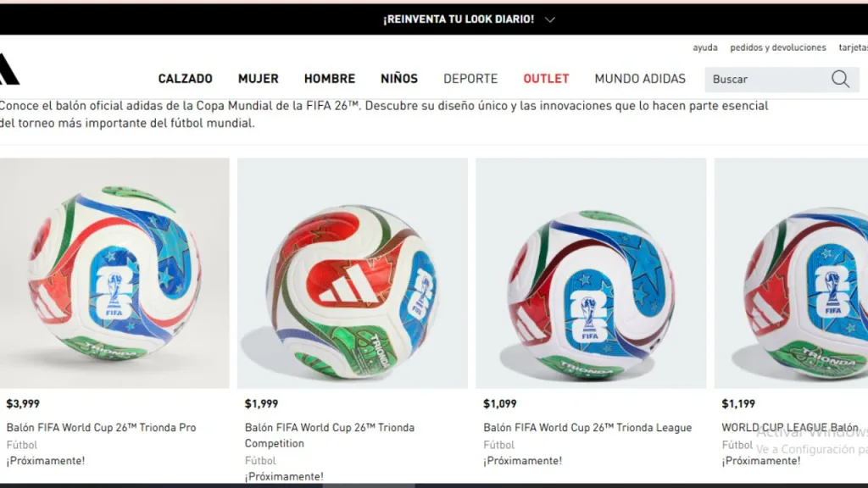Open the DEPORTE menu
Image resolution: width=868 pixels, height=488 pixels.
click(470, 79)
